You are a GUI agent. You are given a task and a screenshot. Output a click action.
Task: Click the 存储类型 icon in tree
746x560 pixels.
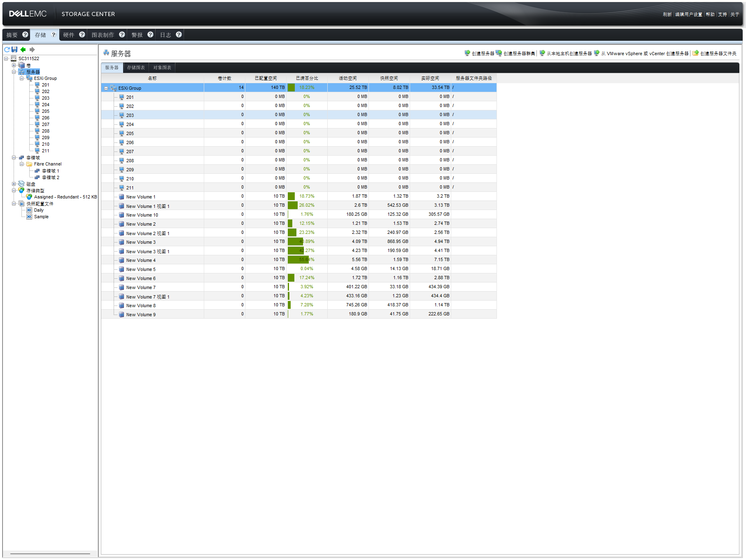21,190
